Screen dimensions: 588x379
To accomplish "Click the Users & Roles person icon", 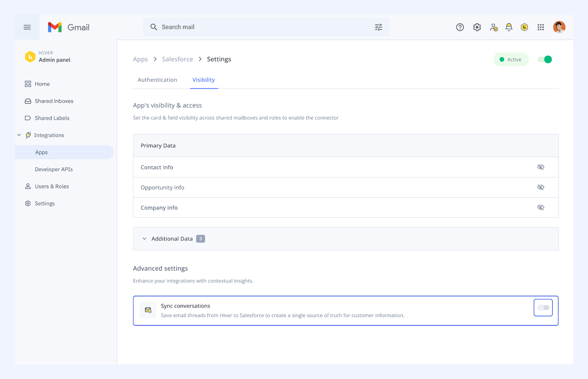I will (28, 187).
